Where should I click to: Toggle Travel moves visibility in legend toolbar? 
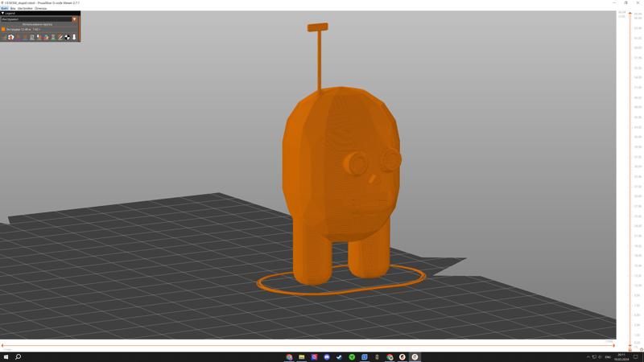[4, 37]
